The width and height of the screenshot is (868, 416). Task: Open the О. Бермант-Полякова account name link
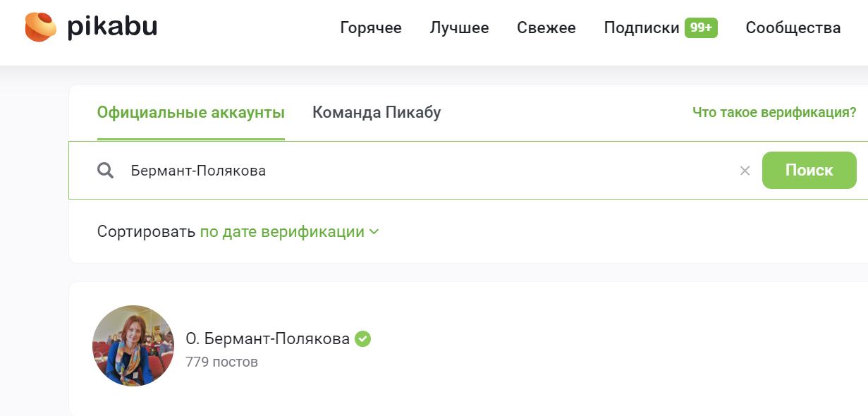pyautogui.click(x=267, y=339)
